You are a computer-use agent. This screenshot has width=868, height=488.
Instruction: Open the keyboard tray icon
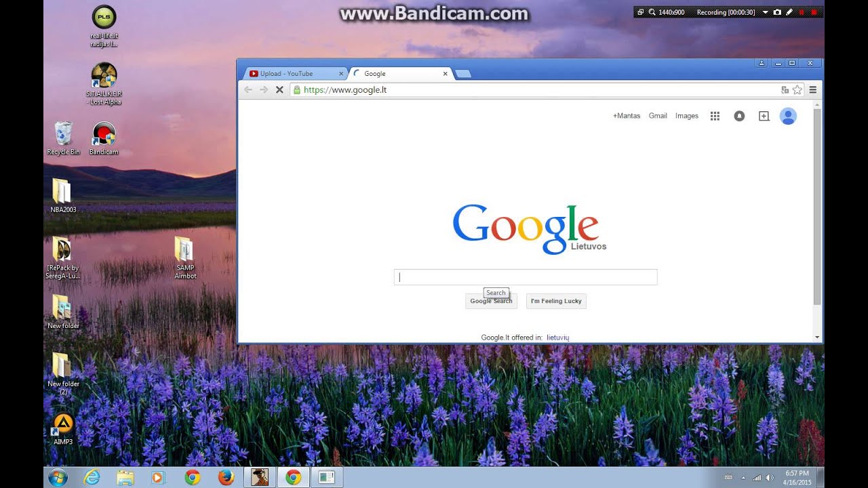pyautogui.click(x=728, y=477)
